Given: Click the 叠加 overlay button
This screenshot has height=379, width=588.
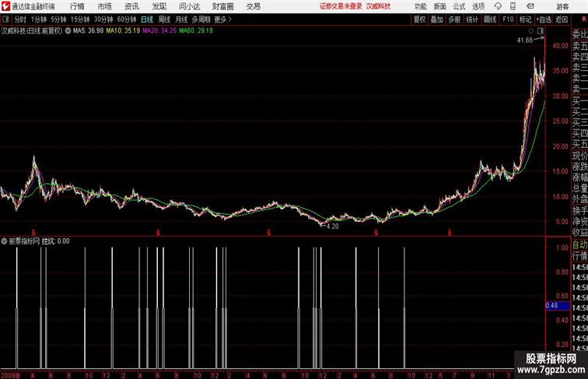Looking at the screenshot, I should 437,19.
